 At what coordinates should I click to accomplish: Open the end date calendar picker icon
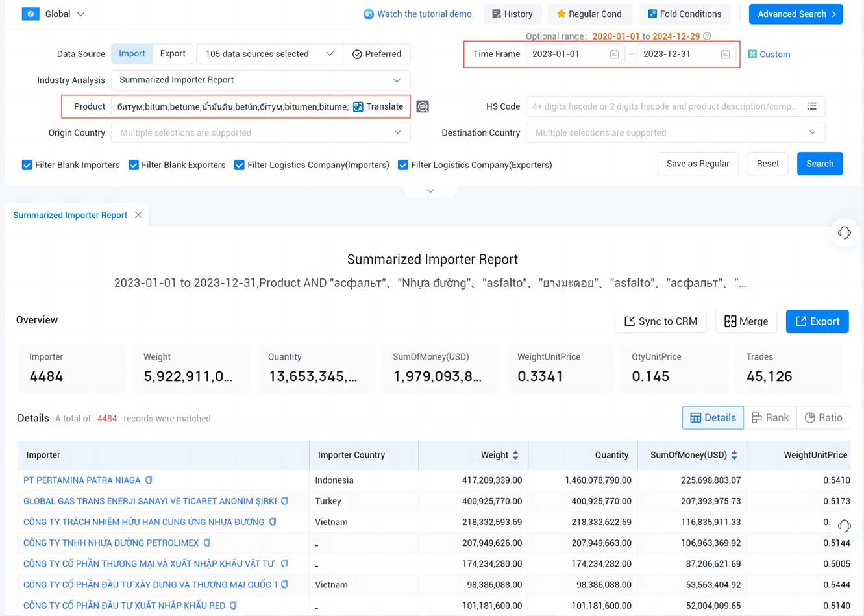[x=725, y=55]
